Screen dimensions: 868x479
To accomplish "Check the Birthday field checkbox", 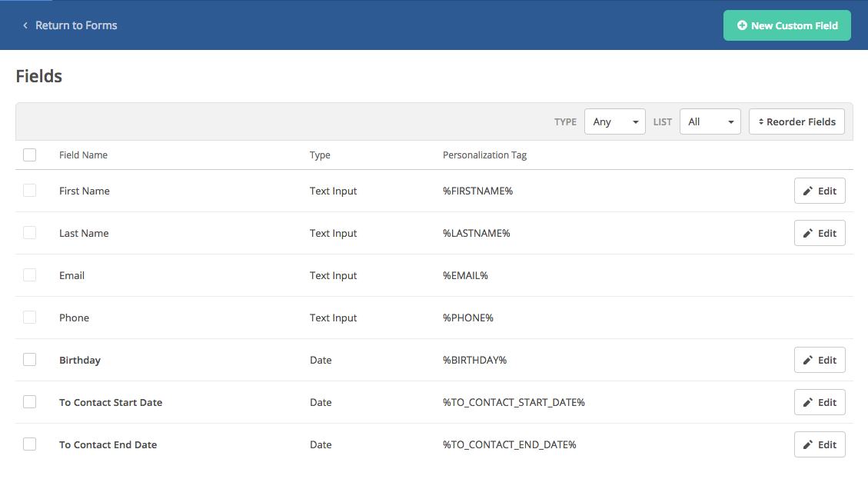I will [30, 360].
